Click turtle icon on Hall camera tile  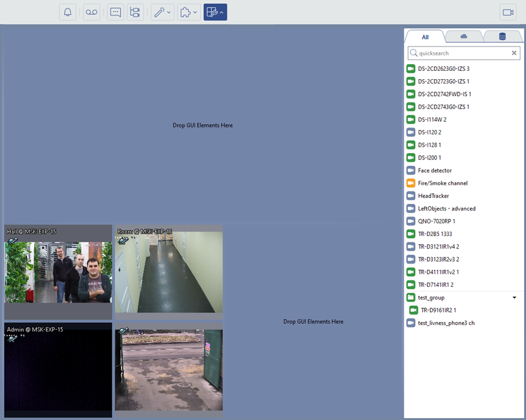13,240
